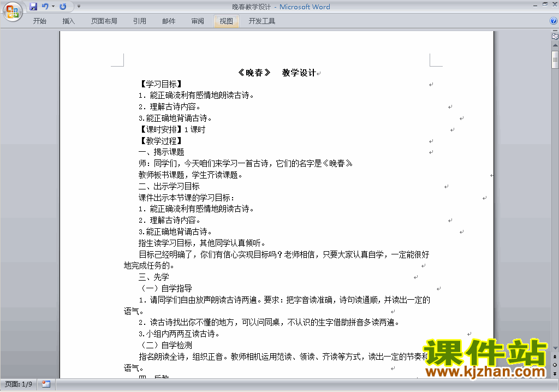Open Word Help question mark icon

pos(554,21)
